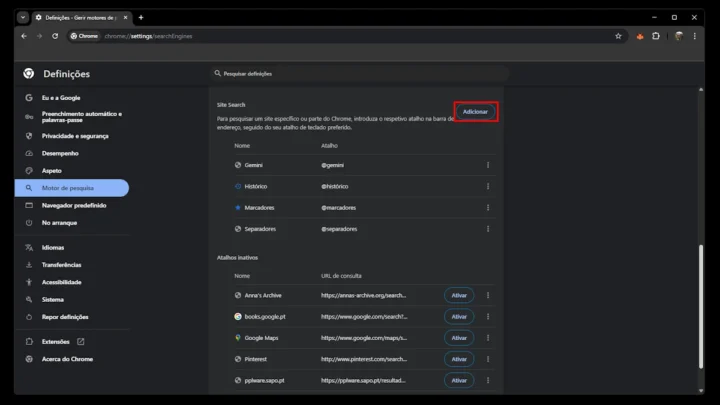
Task: Open Navegador predefinido section
Action: pos(76,205)
